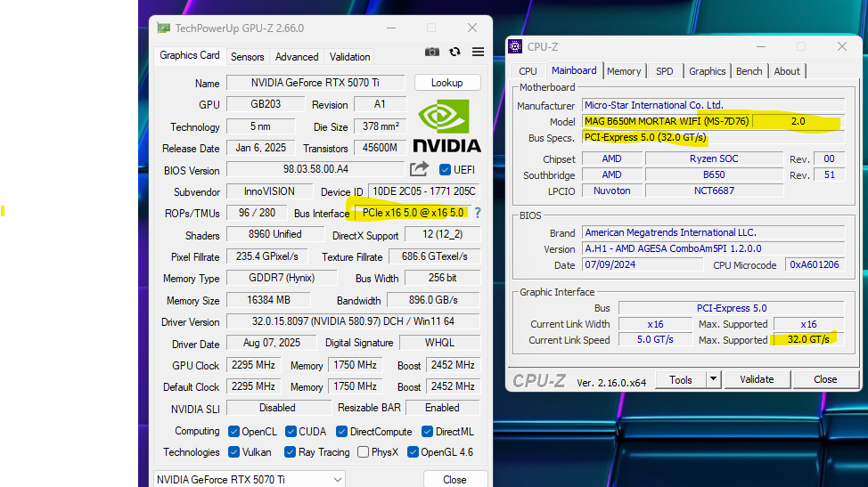Open the Memory tab in CPU-Z
Image resolution: width=868 pixels, height=487 pixels.
click(624, 71)
